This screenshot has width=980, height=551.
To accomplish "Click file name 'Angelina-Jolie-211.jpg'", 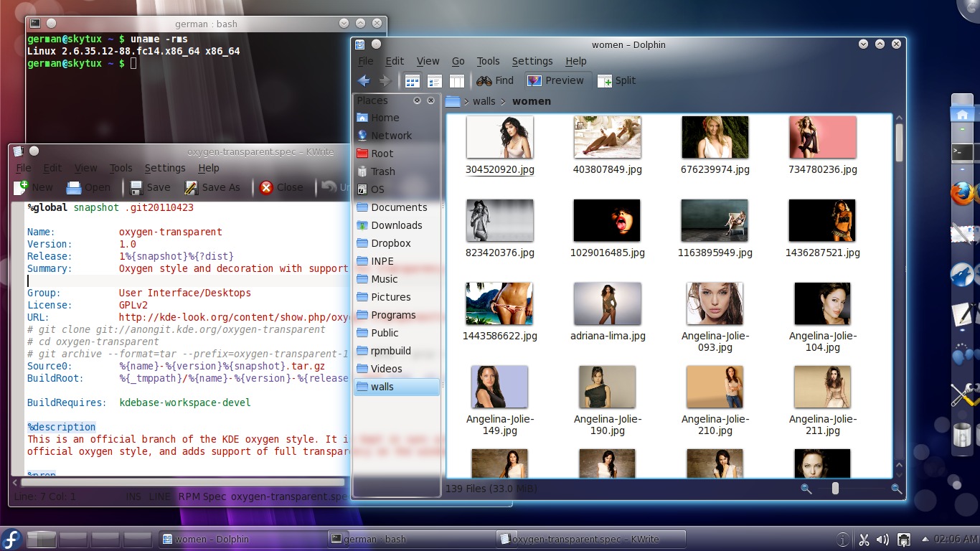I will pos(823,425).
